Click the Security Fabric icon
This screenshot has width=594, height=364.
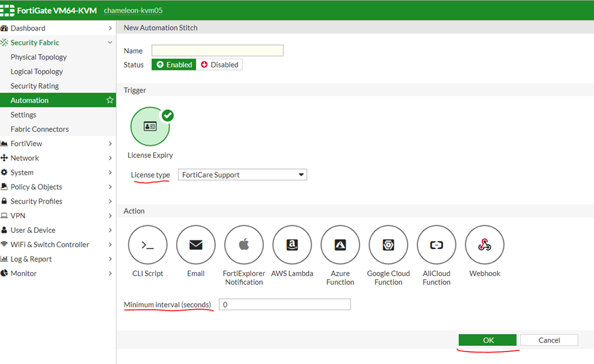pyautogui.click(x=4, y=42)
